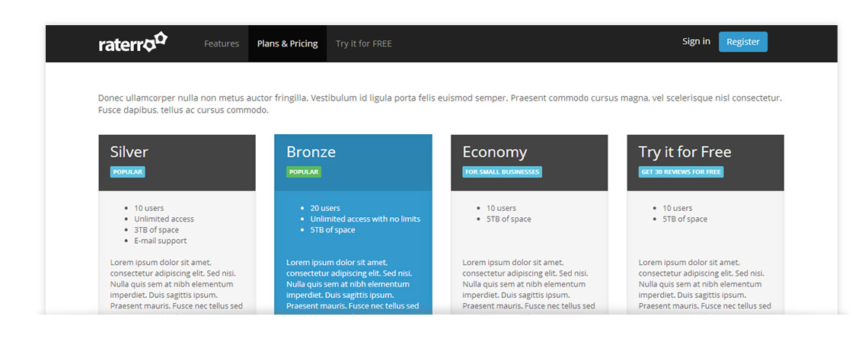Click 3TB of space in Silver plan

157,230
